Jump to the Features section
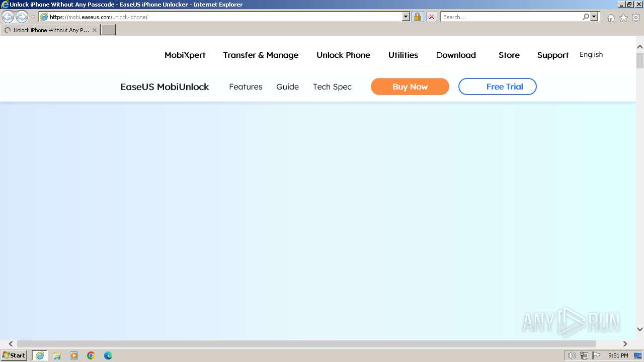Screen dimensions: 644x362 pyautogui.click(x=246, y=87)
